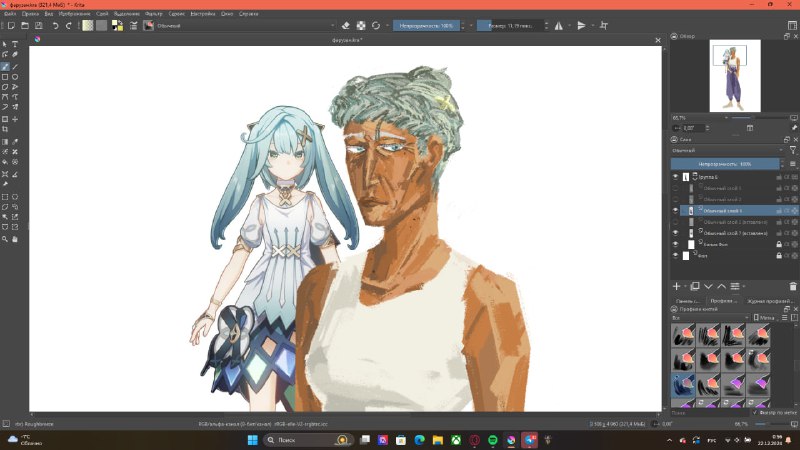Open the layer blending mode dropdown
This screenshot has width=800, height=450.
pyautogui.click(x=728, y=151)
